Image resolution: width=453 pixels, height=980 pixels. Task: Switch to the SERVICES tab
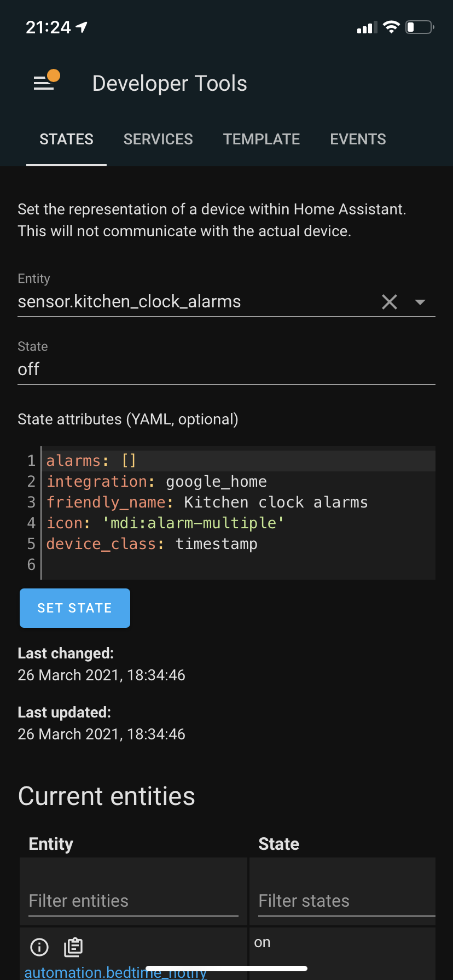158,139
